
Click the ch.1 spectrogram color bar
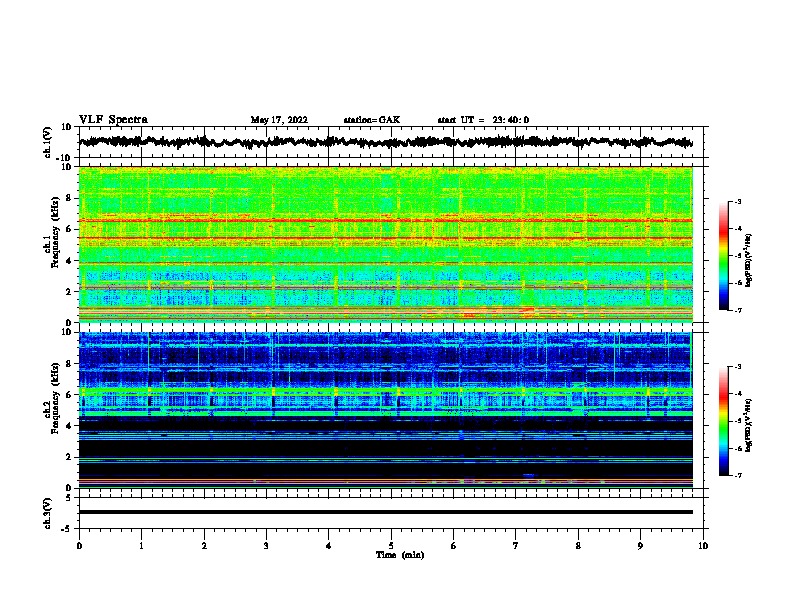pyautogui.click(x=724, y=256)
